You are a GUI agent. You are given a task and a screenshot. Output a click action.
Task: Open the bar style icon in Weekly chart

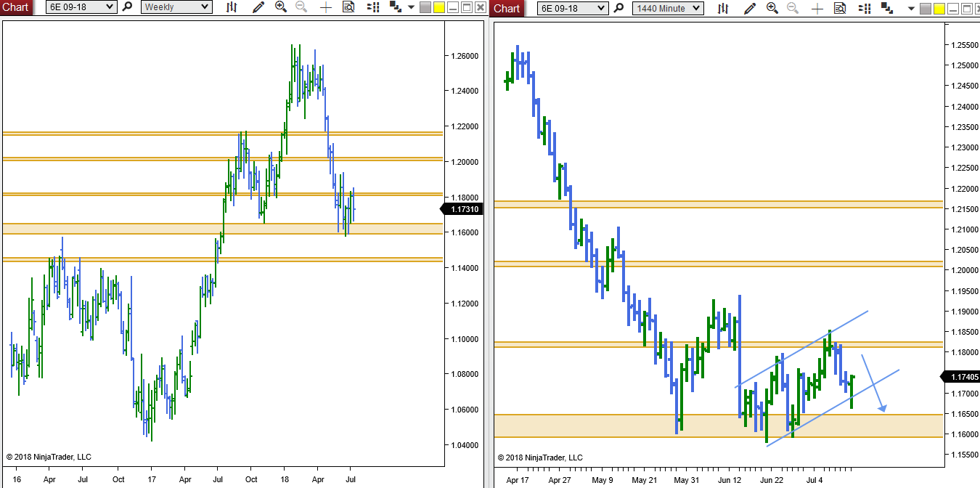coord(232,7)
